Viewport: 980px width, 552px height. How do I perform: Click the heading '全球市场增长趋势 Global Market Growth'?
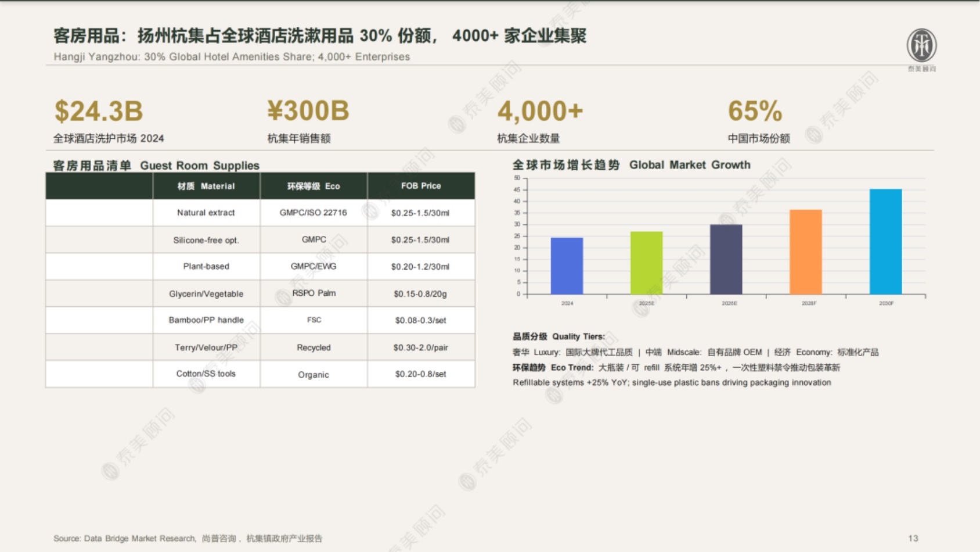pyautogui.click(x=632, y=165)
